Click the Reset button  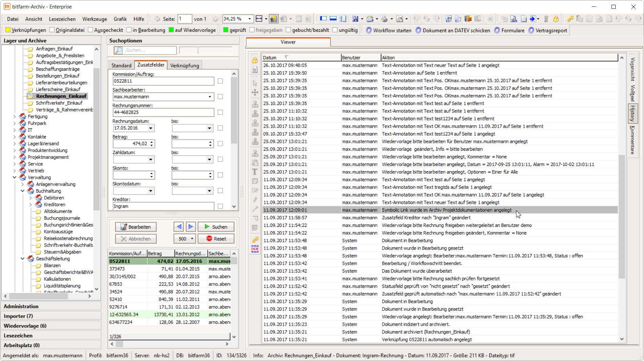[x=216, y=239]
